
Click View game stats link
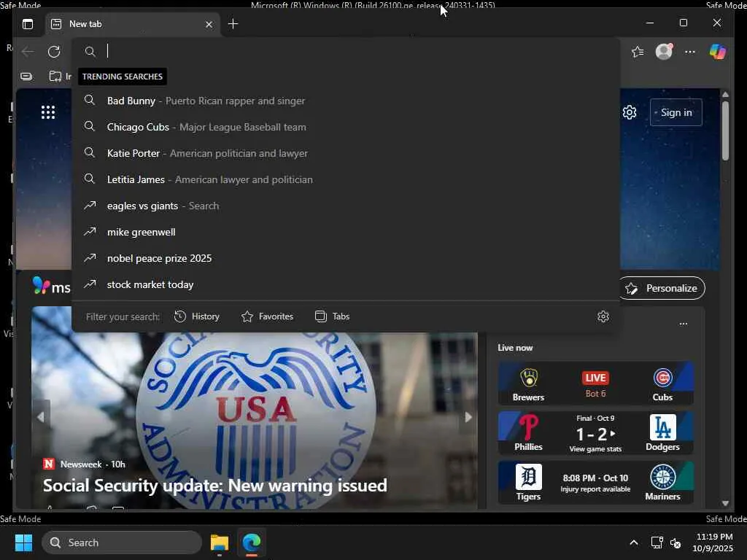595,449
